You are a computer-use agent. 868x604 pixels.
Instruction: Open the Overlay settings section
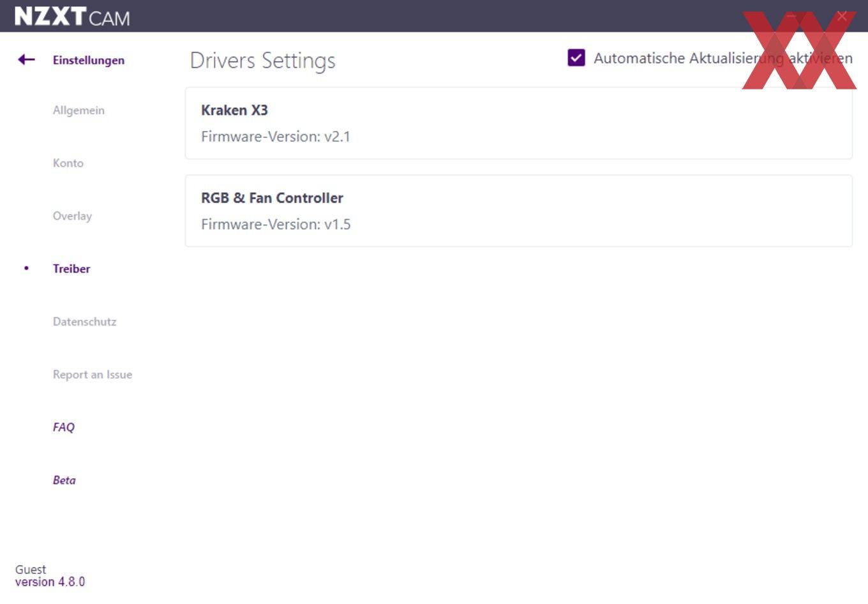click(x=72, y=216)
